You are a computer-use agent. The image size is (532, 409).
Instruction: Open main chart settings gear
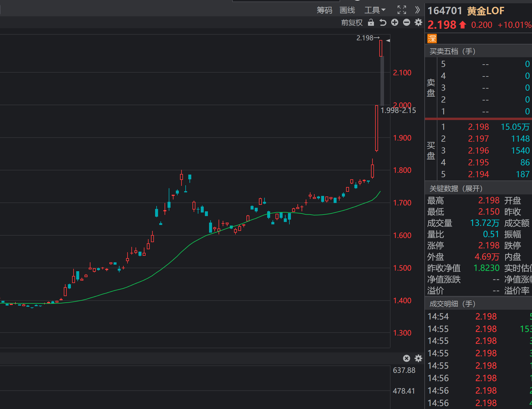[x=418, y=23]
